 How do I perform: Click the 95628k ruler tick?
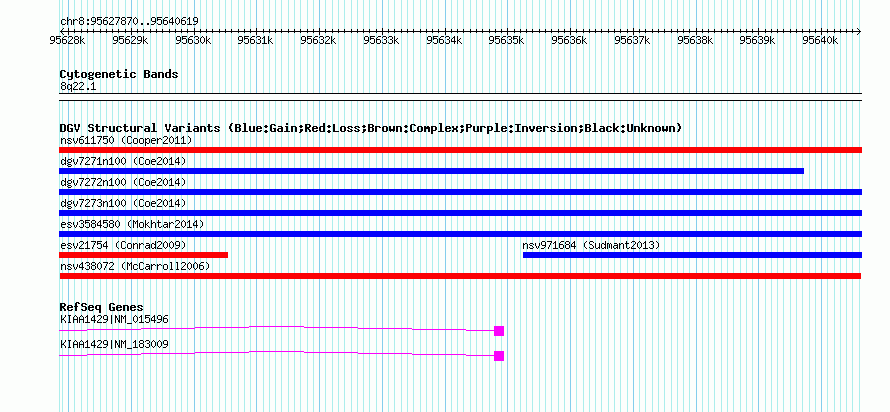pyautogui.click(x=68, y=40)
